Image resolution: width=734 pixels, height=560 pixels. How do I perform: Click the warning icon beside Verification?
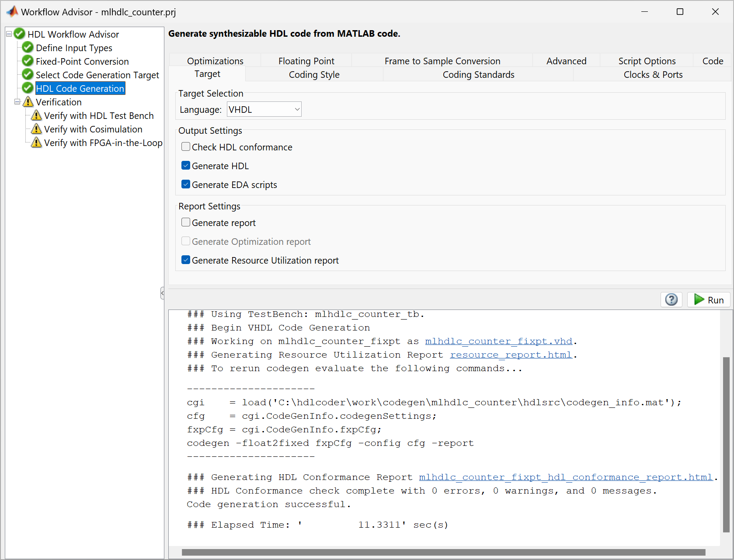28,102
